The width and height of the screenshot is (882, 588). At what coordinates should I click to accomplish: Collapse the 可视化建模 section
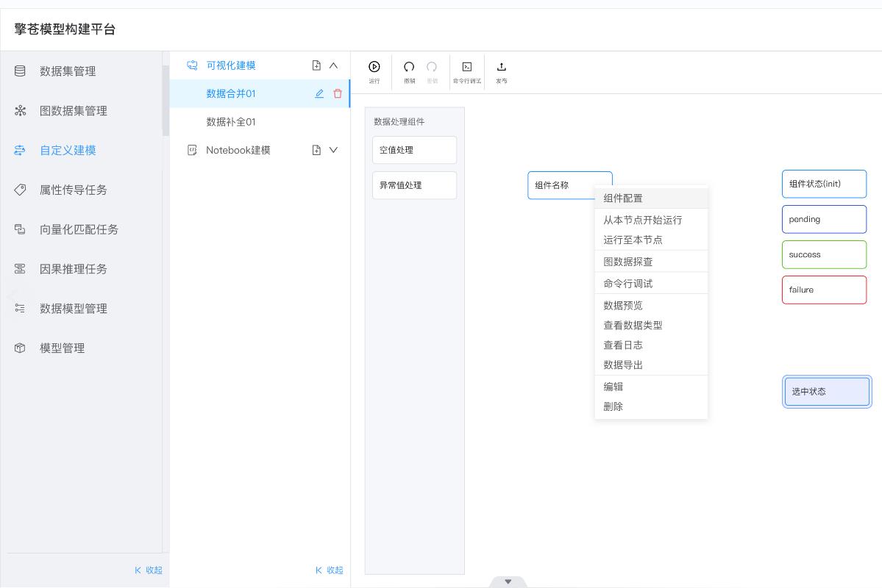coord(333,65)
